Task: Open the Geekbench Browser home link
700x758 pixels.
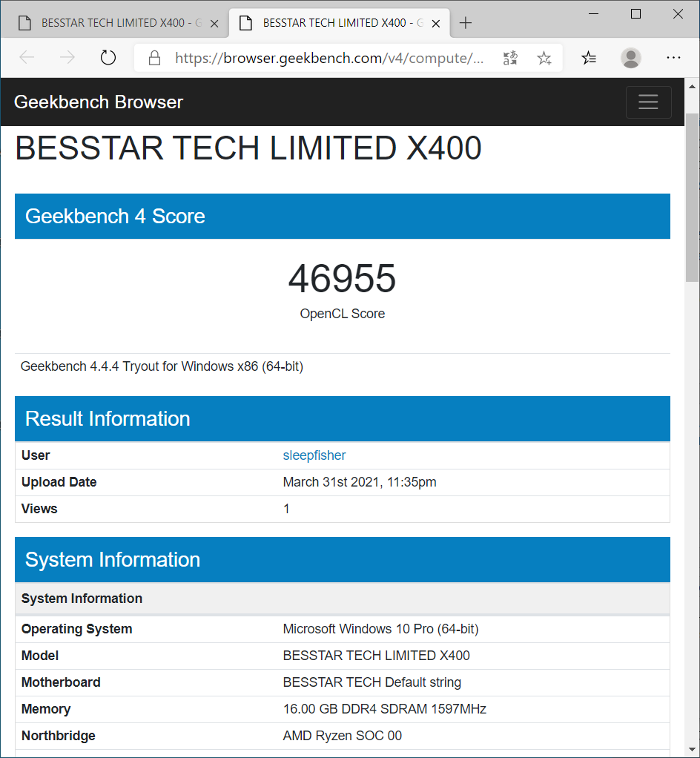Action: click(99, 102)
